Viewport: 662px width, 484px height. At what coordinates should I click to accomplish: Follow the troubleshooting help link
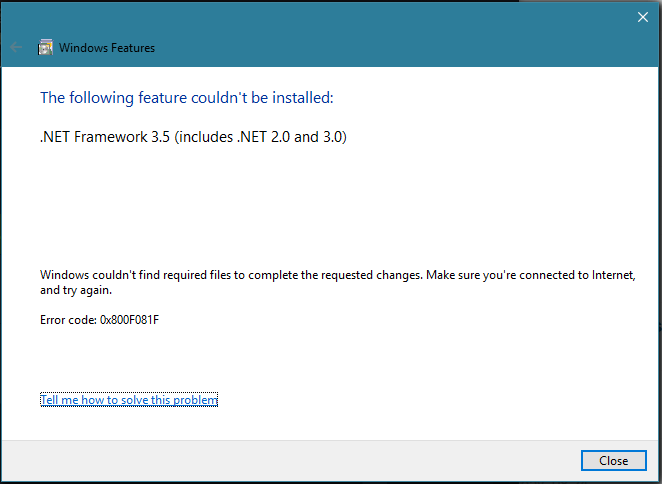[x=129, y=400]
